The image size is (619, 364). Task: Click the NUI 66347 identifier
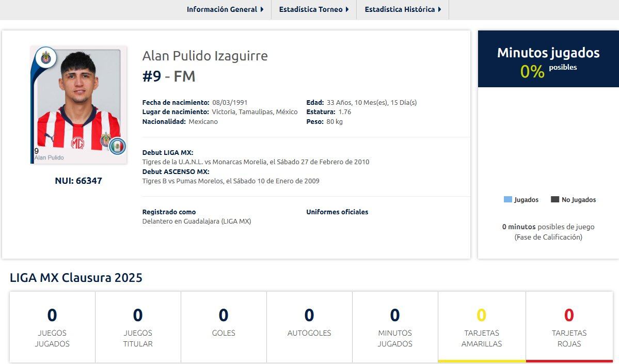tap(78, 181)
